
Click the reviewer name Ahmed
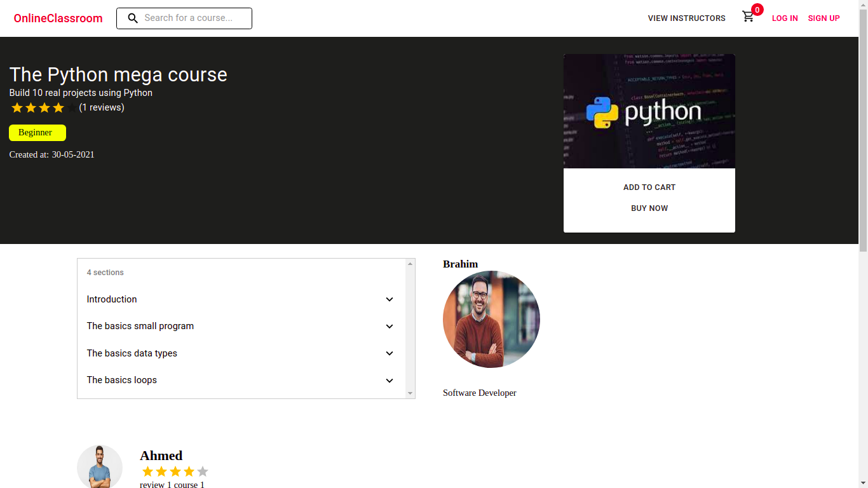pyautogui.click(x=161, y=456)
